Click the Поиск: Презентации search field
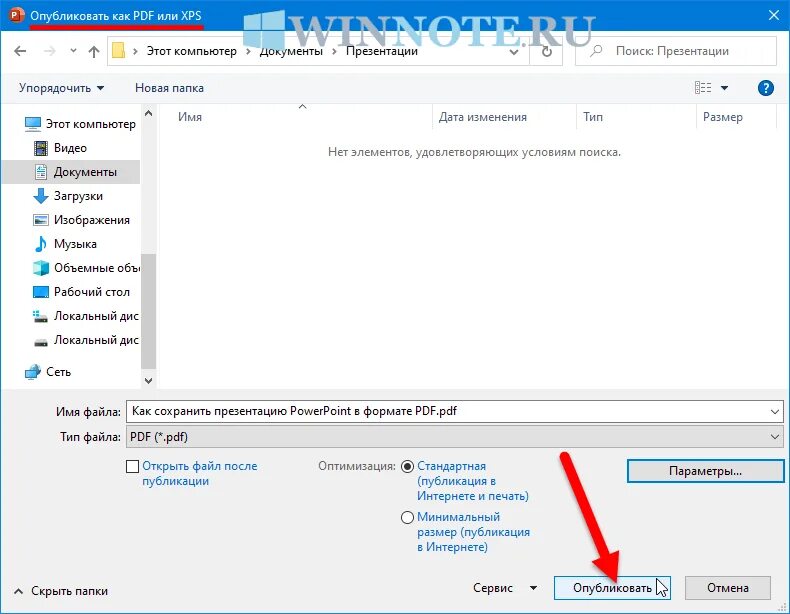The image size is (790, 614). pos(676,51)
